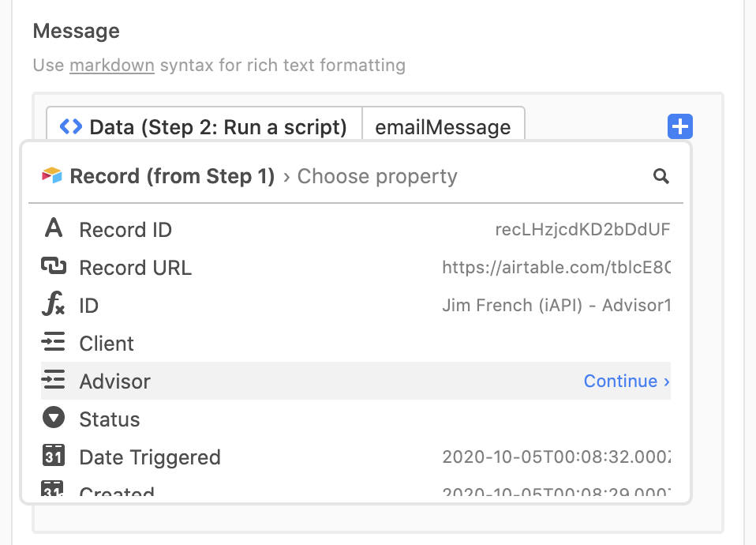Click the calendar icon beside Date Triggered
The width and height of the screenshot is (756, 545).
(x=54, y=456)
